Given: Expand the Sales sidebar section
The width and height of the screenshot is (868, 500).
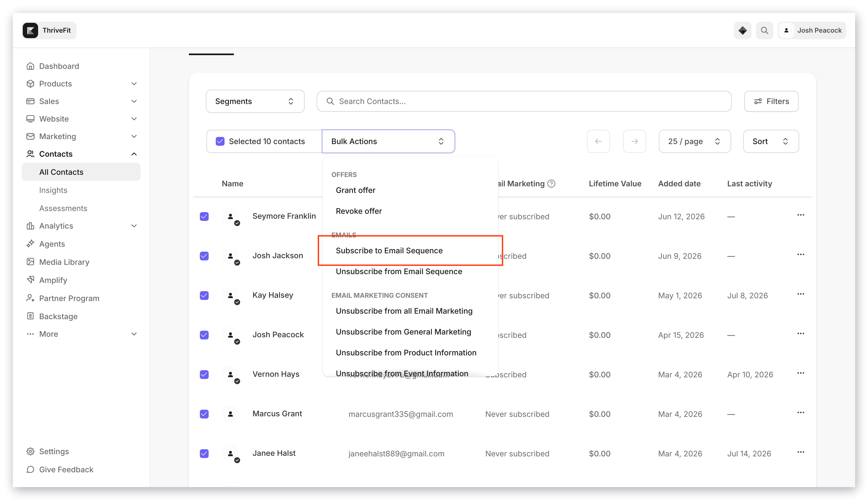Looking at the screenshot, I should click(x=134, y=101).
